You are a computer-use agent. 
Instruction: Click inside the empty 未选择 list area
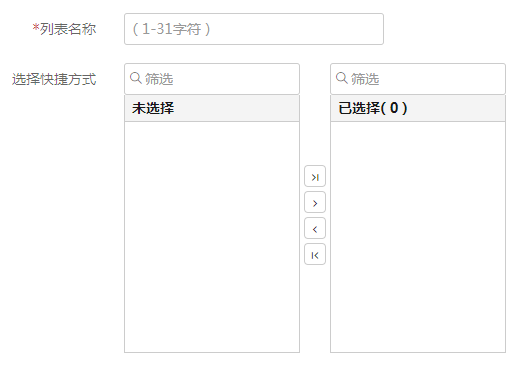click(x=212, y=237)
